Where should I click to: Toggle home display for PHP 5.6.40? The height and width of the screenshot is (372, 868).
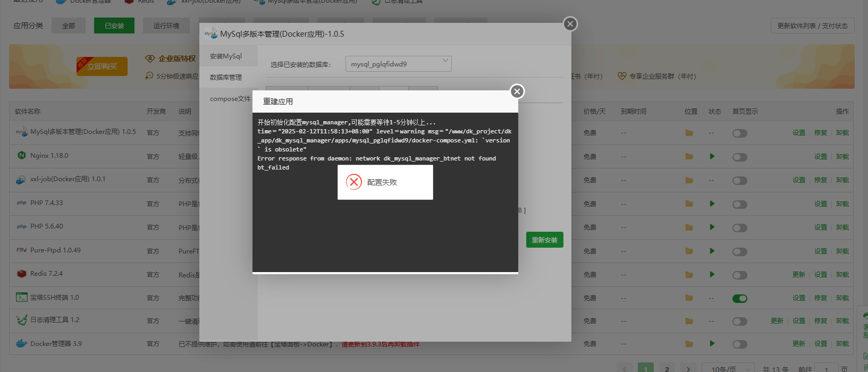click(x=740, y=228)
